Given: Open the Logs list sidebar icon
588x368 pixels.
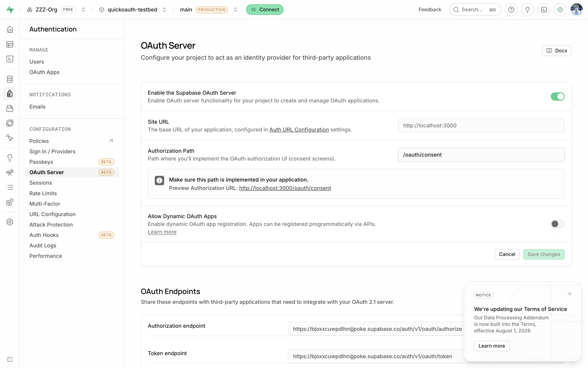Looking at the screenshot, I should tap(10, 187).
